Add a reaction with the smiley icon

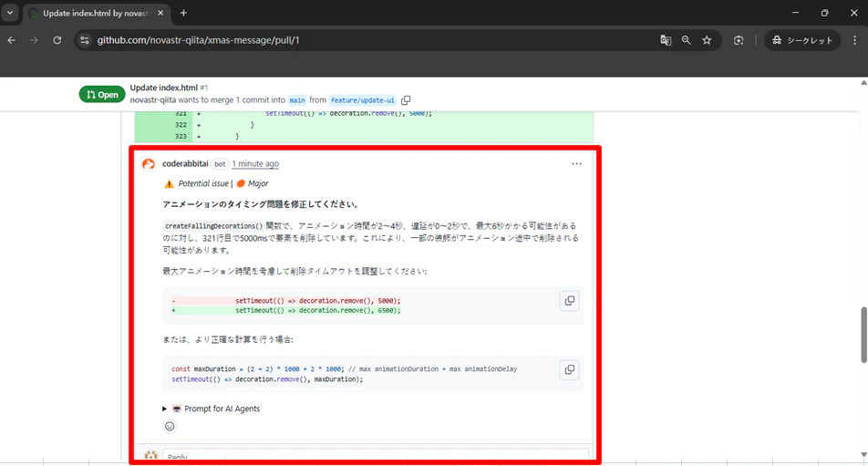(170, 426)
